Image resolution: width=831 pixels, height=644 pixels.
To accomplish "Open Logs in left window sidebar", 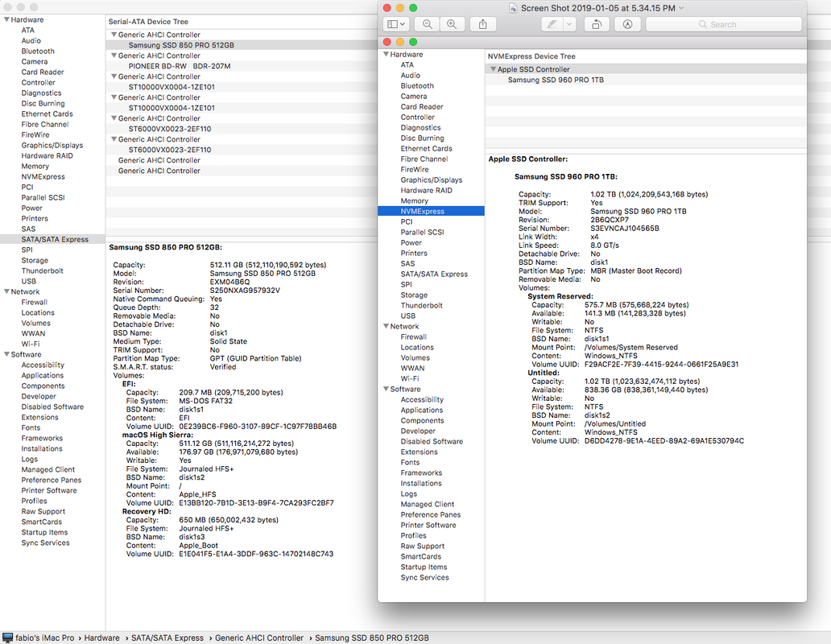I will pyautogui.click(x=29, y=459).
